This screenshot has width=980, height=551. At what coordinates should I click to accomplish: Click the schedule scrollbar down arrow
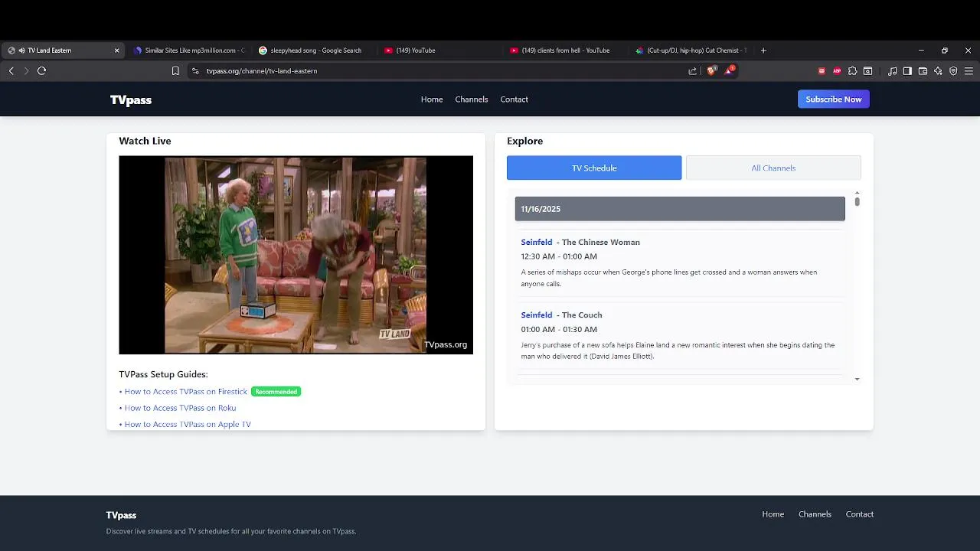pyautogui.click(x=857, y=379)
